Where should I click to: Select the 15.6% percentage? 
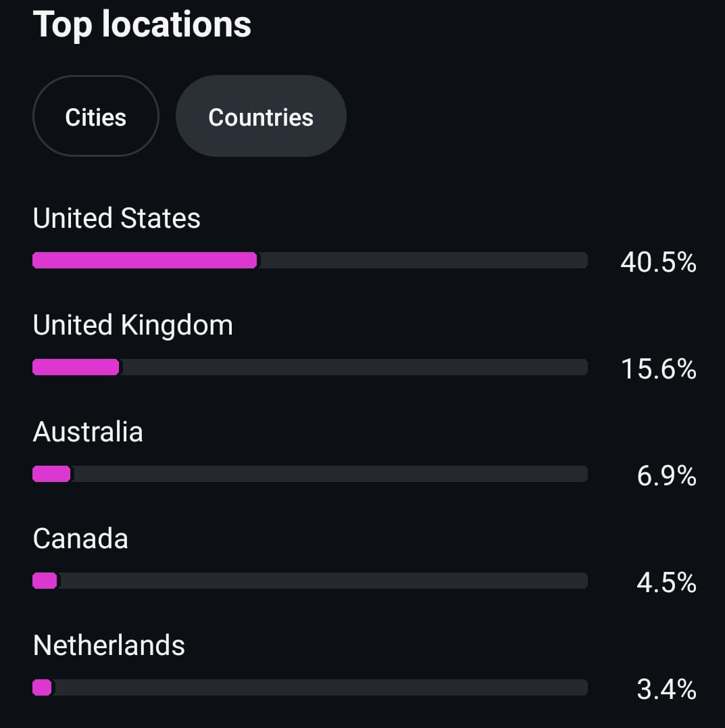click(658, 369)
